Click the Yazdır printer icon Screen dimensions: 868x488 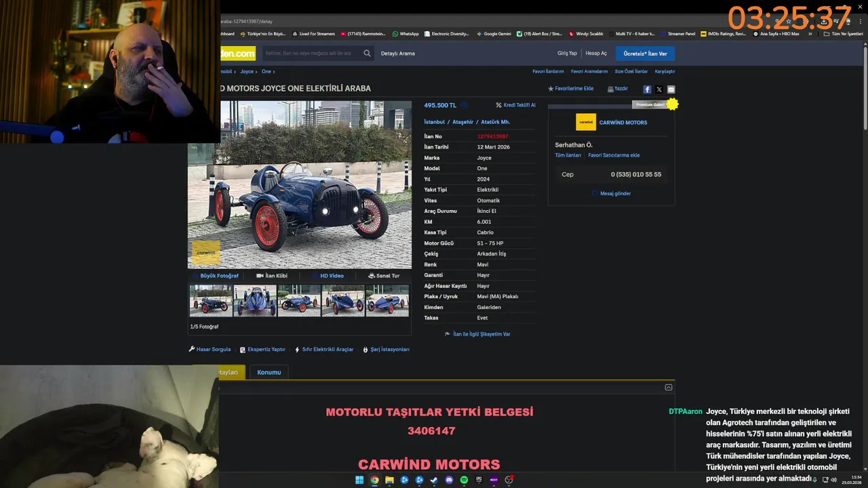(610, 89)
